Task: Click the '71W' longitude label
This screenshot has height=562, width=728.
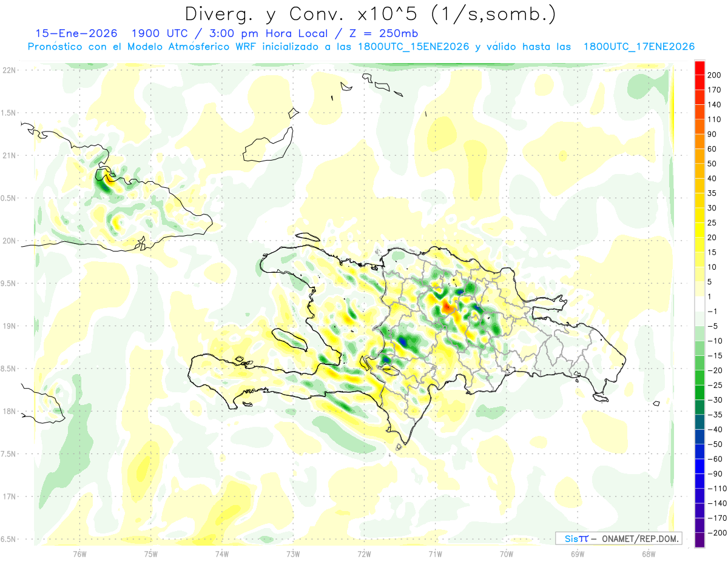Action: click(x=435, y=554)
